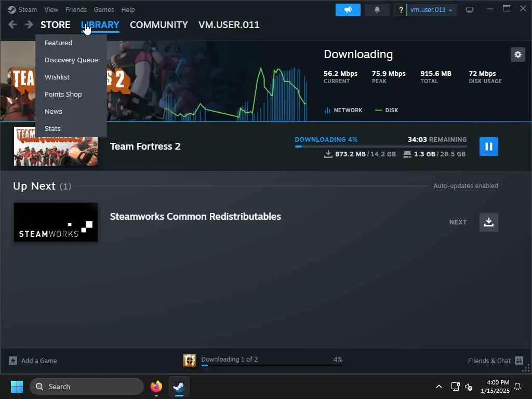
Task: Click the Team Fortress 2 thumbnail
Action: click(56, 146)
